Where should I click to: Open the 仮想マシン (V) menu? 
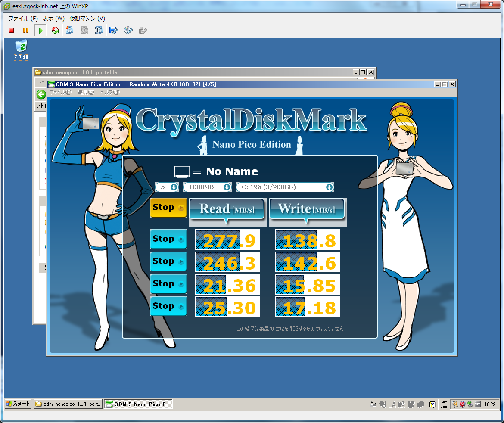[x=87, y=19]
